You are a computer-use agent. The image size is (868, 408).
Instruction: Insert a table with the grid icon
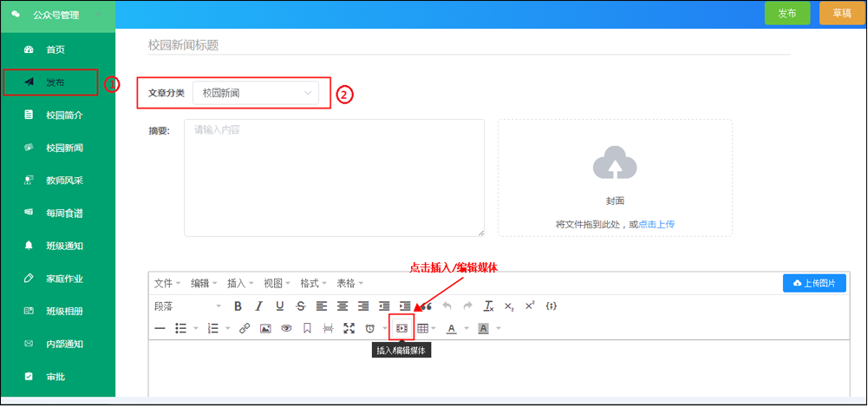coord(422,329)
